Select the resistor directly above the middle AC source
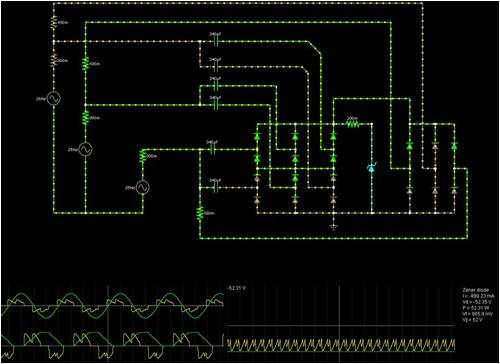500x364 pixels. [x=85, y=118]
